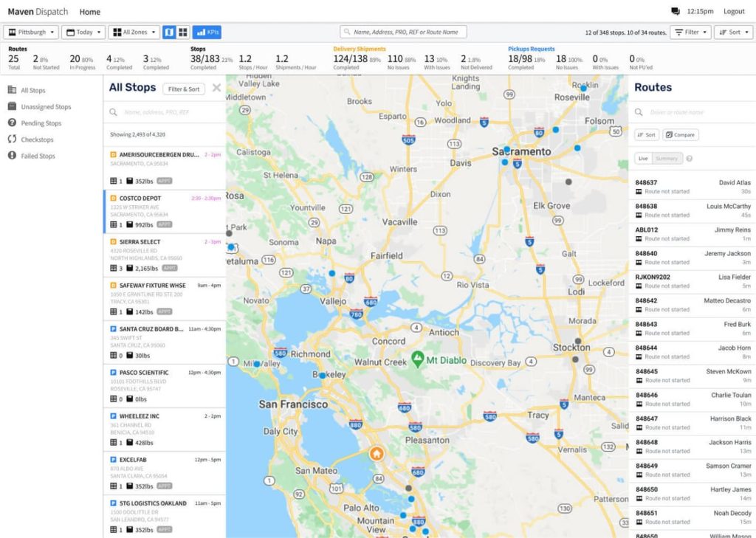Open route 848638 for Louis McCarthy

[693, 210]
